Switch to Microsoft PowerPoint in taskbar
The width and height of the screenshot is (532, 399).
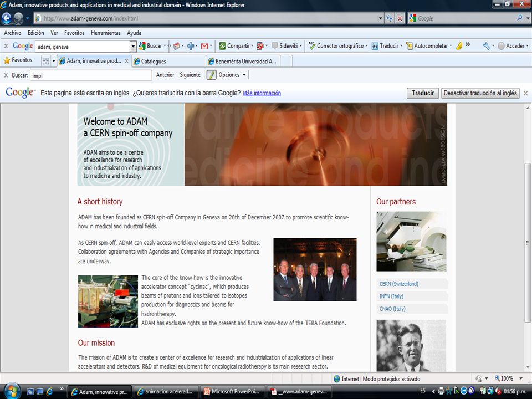(233, 392)
